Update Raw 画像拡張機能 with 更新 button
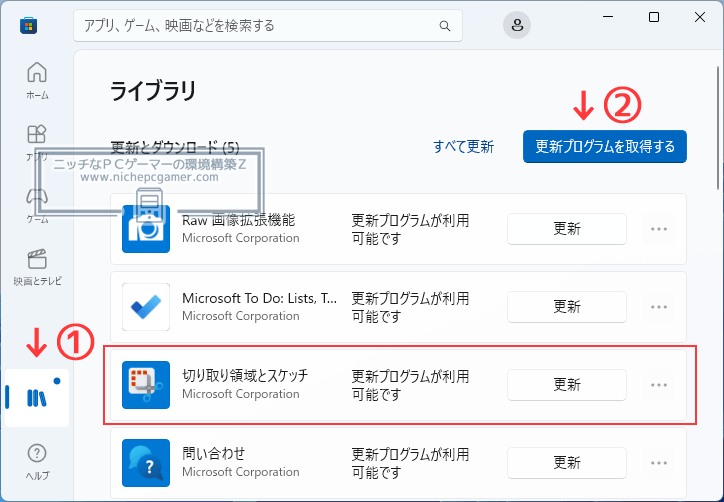 [567, 229]
